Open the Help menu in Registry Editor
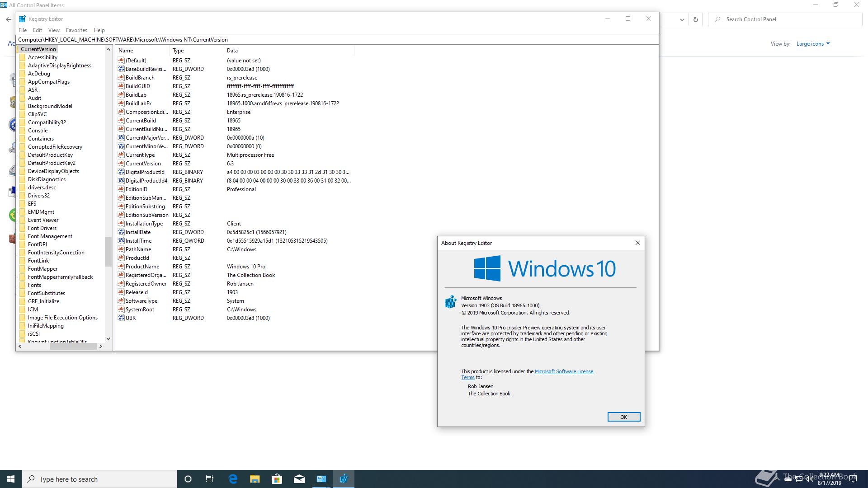This screenshot has height=488, width=868. tap(99, 30)
